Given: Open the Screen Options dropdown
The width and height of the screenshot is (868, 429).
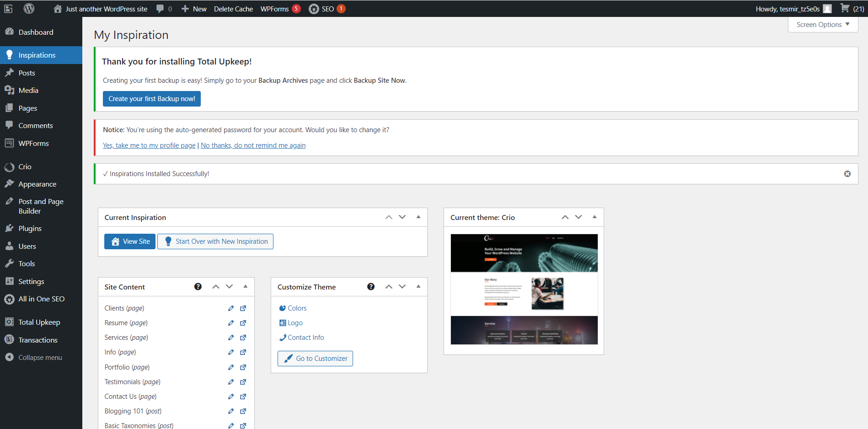Looking at the screenshot, I should pyautogui.click(x=823, y=25).
